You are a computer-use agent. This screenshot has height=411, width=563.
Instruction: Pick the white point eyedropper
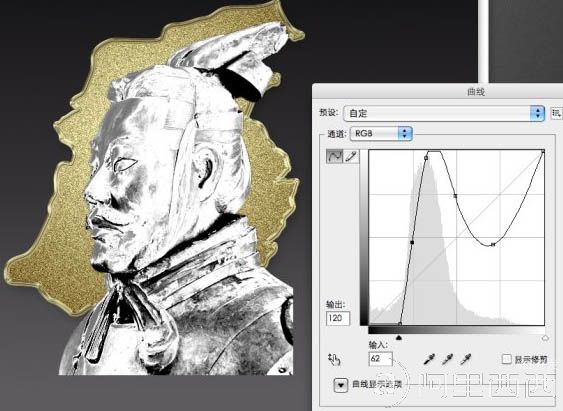(x=466, y=359)
